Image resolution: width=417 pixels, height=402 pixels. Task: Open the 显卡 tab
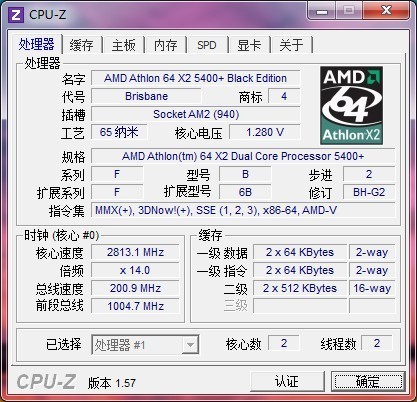click(249, 45)
